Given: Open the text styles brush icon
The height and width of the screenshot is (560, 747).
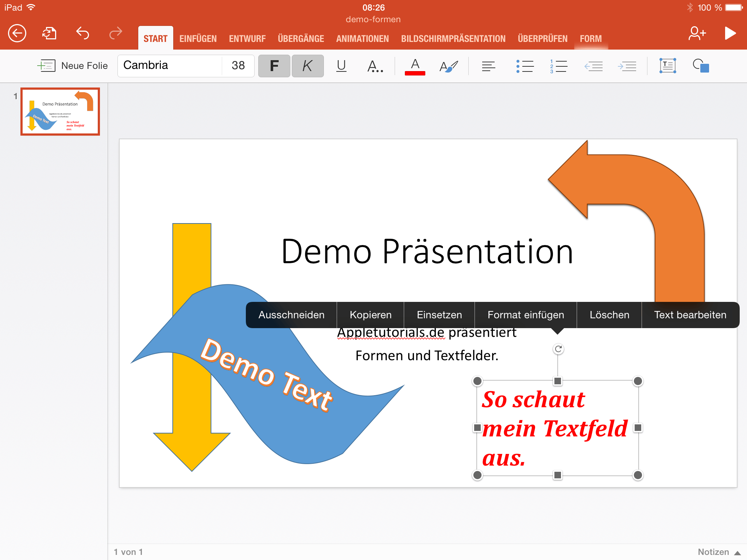Looking at the screenshot, I should [448, 66].
